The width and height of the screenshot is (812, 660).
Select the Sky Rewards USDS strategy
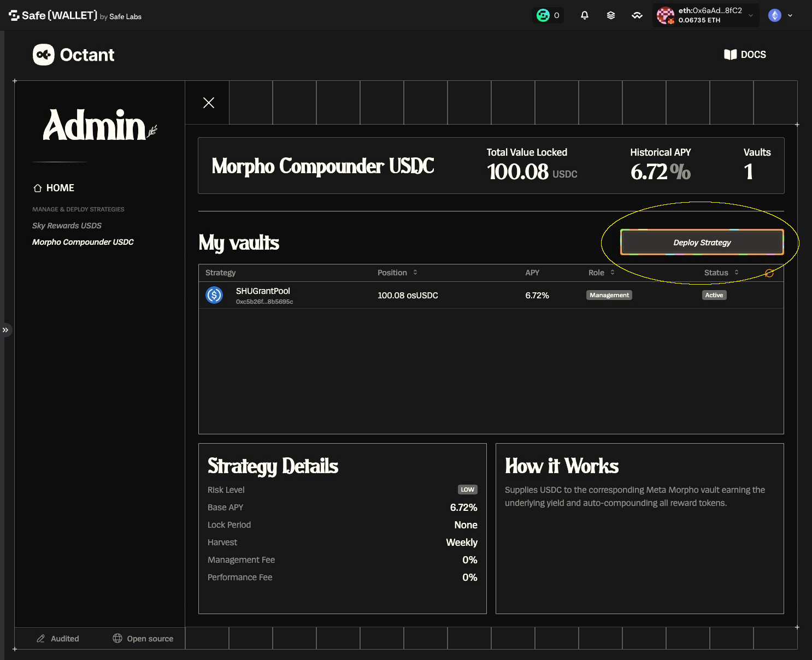click(x=67, y=226)
